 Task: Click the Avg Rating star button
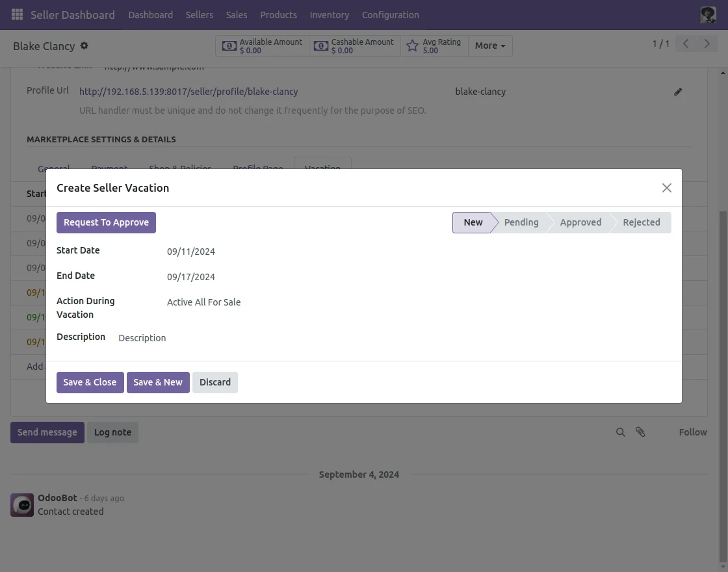[434, 45]
